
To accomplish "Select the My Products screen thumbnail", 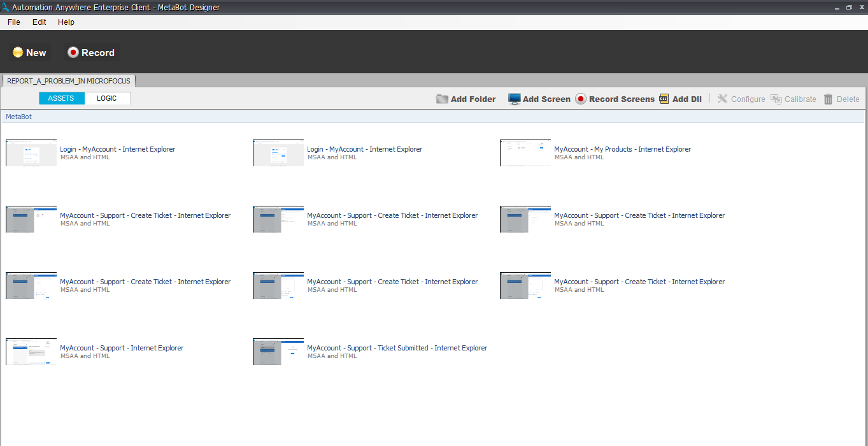I will click(525, 153).
